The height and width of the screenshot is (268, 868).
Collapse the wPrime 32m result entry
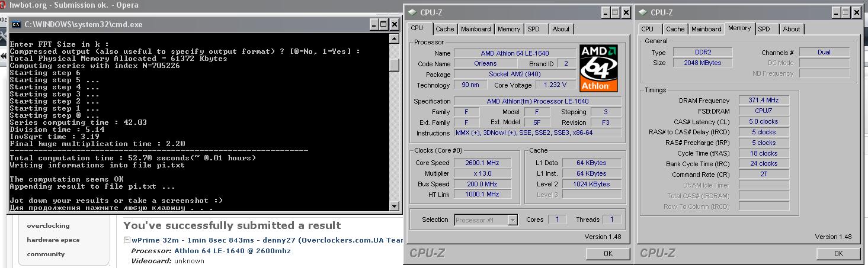127,240
